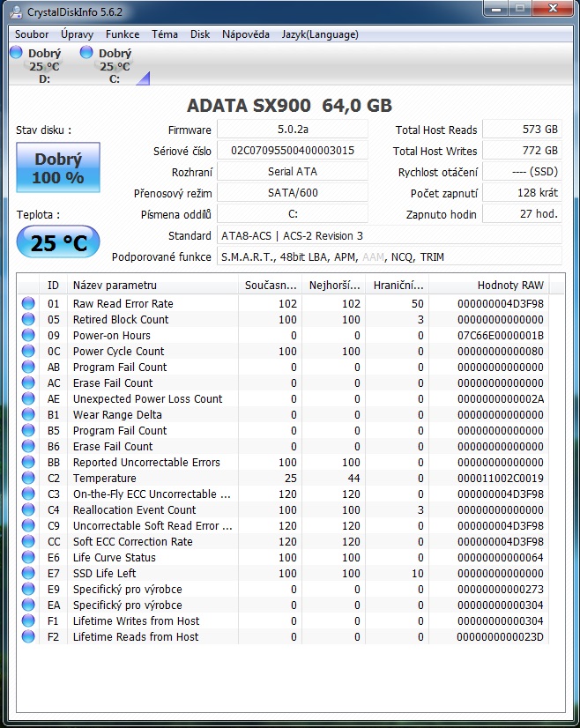This screenshot has height=728, width=580.
Task: Click the status orb for Retired Block Count
Action: click(28, 319)
